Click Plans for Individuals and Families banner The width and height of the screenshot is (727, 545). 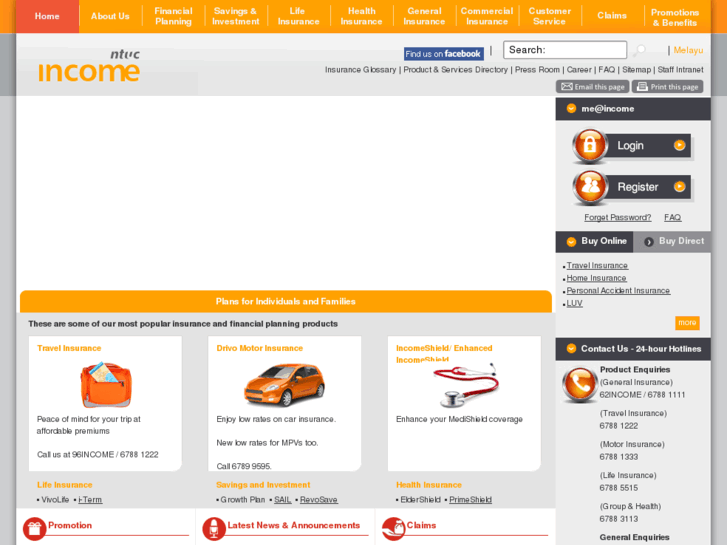[x=286, y=301]
